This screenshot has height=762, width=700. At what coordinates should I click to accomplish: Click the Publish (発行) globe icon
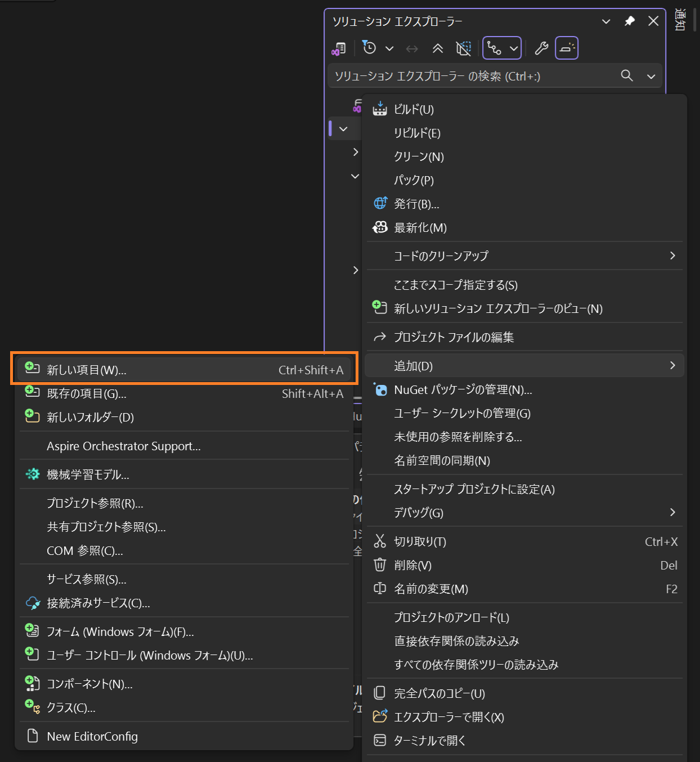pos(380,203)
